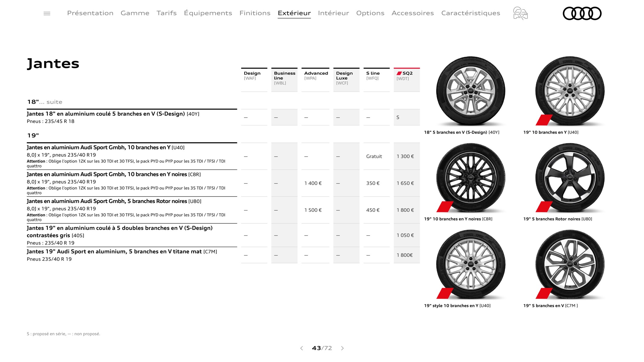The width and height of the screenshot is (644, 362).
Task: Click caption '19" 10 branches en Y [U40]'
Action: pyautogui.click(x=551, y=132)
